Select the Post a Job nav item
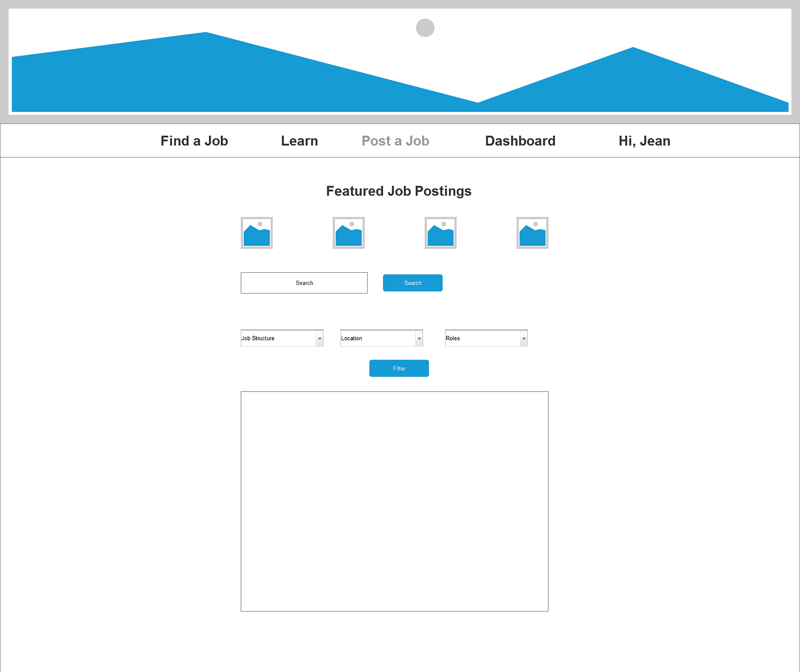This screenshot has width=800, height=672. point(395,141)
